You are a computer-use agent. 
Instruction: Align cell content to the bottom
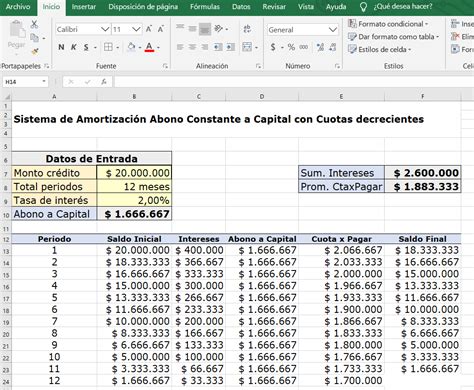(x=205, y=29)
